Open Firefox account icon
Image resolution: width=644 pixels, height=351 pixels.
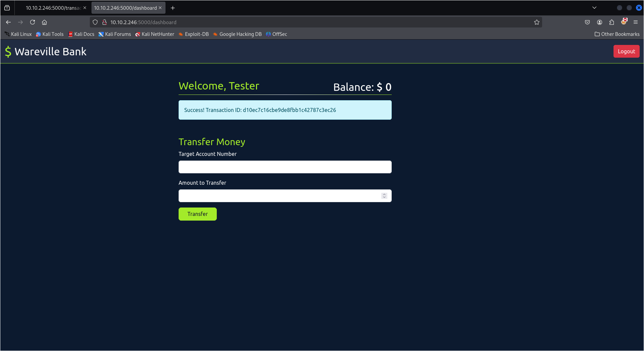pos(599,22)
